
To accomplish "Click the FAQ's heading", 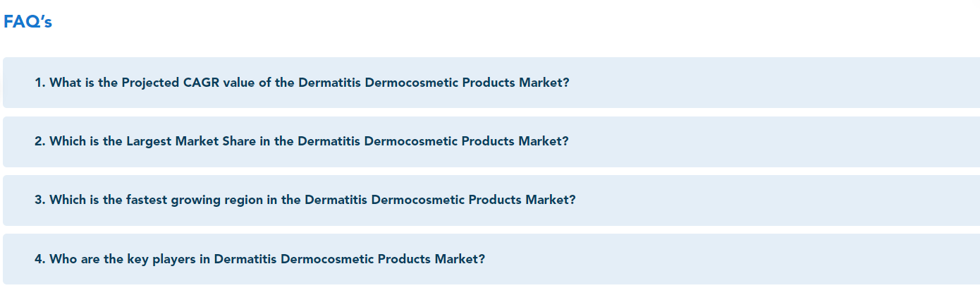I will [27, 22].
